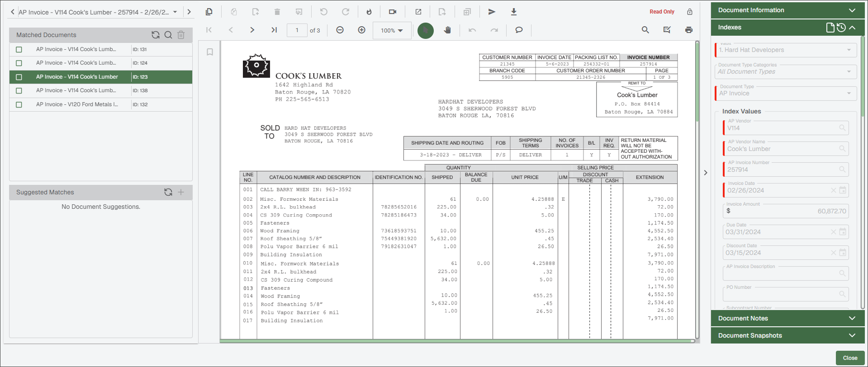
Task: Jump to the last page icon
Action: pyautogui.click(x=274, y=30)
